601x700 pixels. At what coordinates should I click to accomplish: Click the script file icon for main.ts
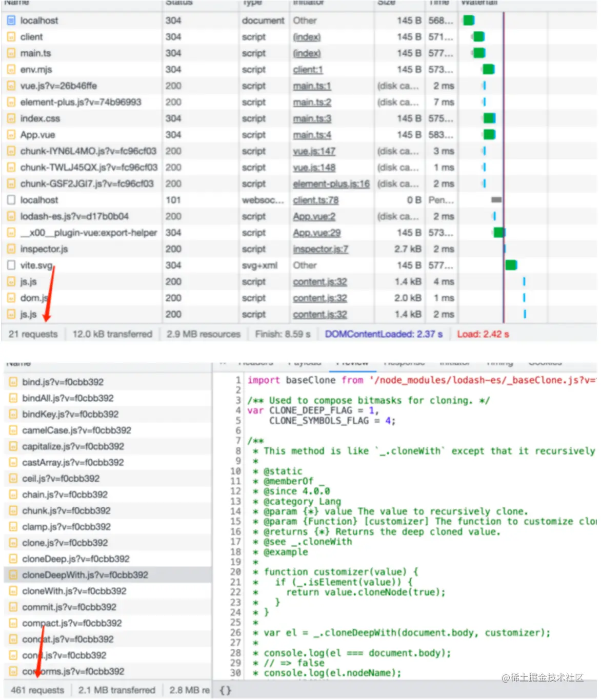[x=11, y=53]
